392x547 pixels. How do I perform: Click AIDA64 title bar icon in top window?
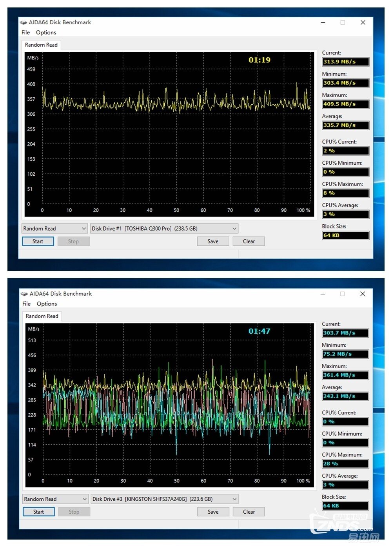(24, 22)
